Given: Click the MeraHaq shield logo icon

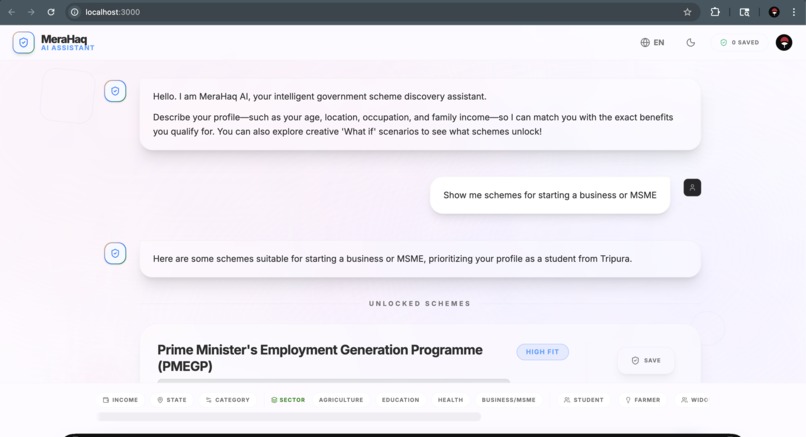Looking at the screenshot, I should [24, 43].
